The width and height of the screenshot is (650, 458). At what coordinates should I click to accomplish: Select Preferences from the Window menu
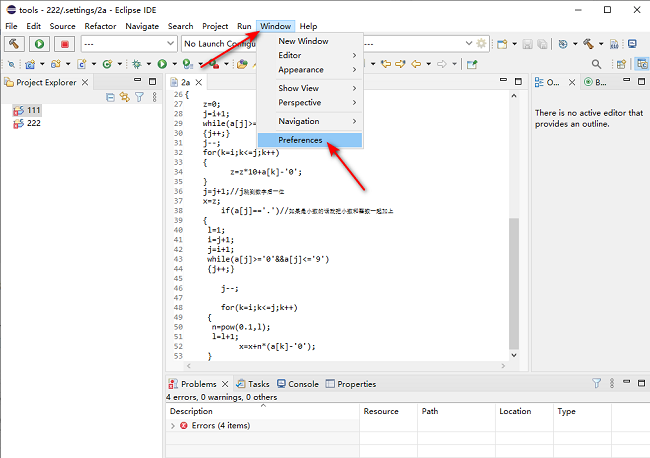coord(300,140)
